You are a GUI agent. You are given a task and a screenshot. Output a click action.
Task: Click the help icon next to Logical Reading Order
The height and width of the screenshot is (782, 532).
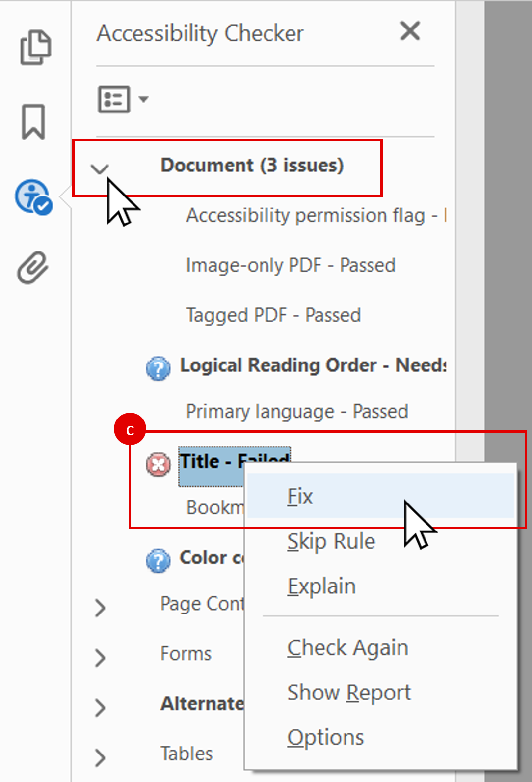pyautogui.click(x=158, y=368)
